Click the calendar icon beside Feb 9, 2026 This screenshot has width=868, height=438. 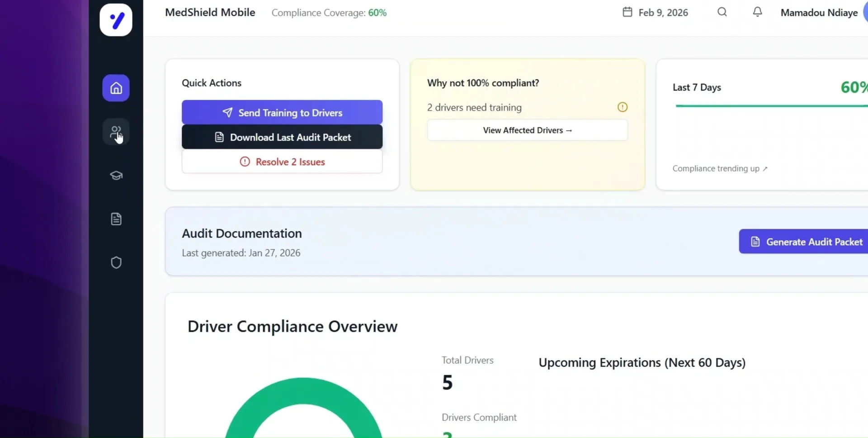(x=627, y=12)
